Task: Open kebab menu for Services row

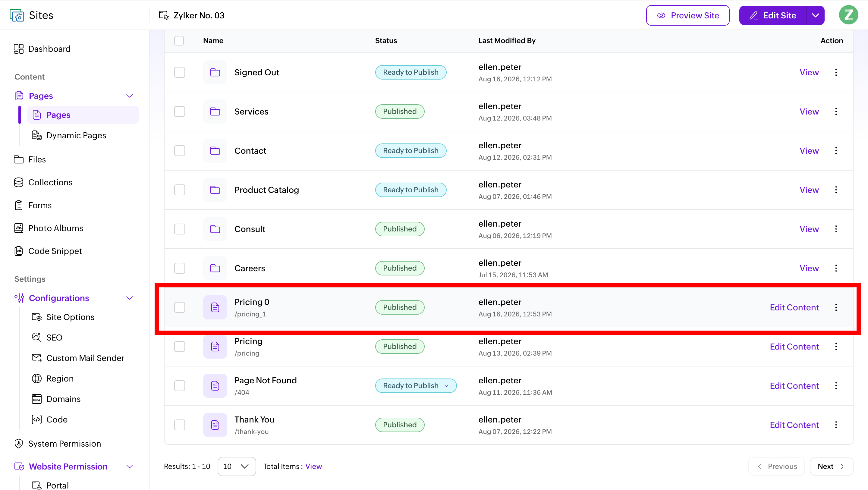Action: click(x=836, y=112)
